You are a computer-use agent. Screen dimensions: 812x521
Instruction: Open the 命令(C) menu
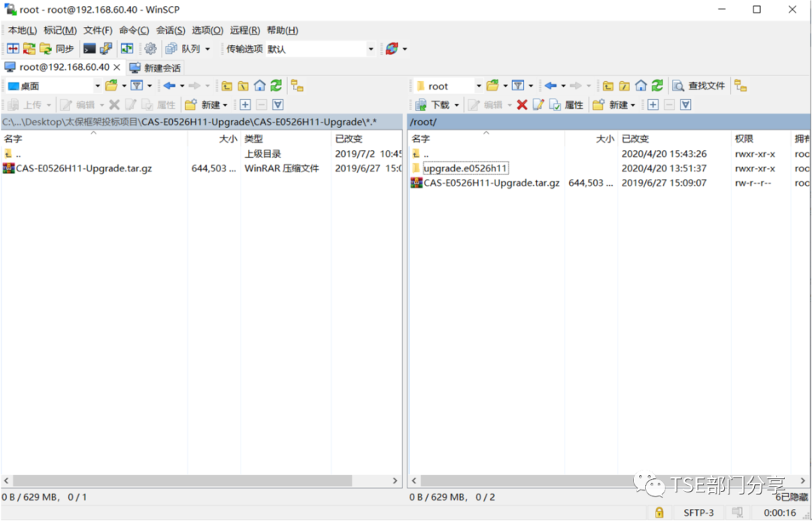pos(134,30)
